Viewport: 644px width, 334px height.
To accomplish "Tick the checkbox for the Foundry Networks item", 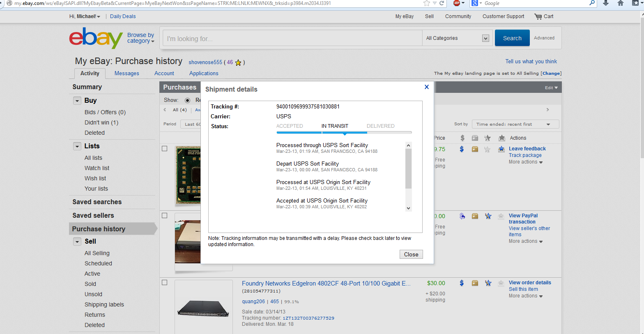I will pos(165,283).
